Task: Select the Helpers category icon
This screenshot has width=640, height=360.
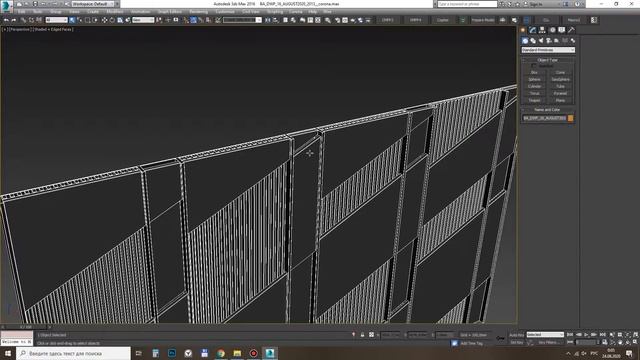Action: point(557,41)
